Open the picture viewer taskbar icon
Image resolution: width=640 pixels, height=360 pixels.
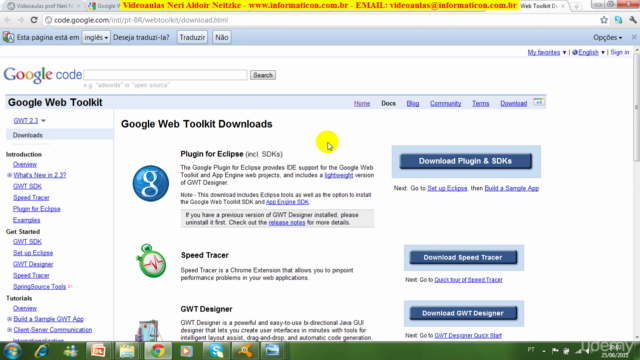pyautogui.click(x=273, y=351)
